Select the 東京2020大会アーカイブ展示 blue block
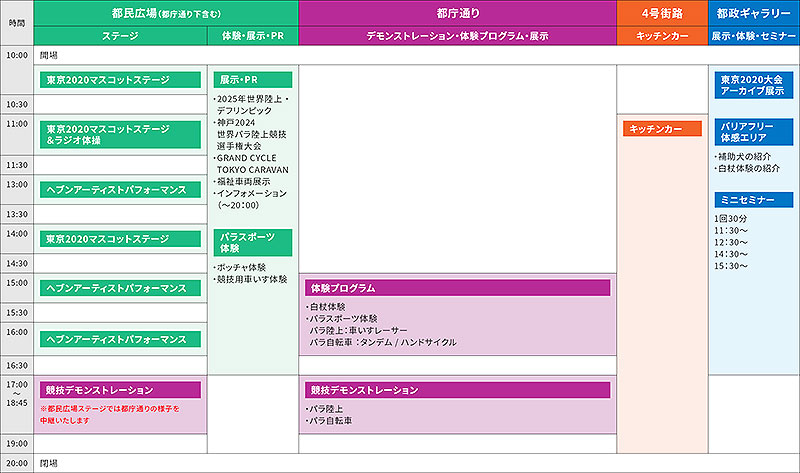This screenshot has width=800, height=473. (x=754, y=85)
